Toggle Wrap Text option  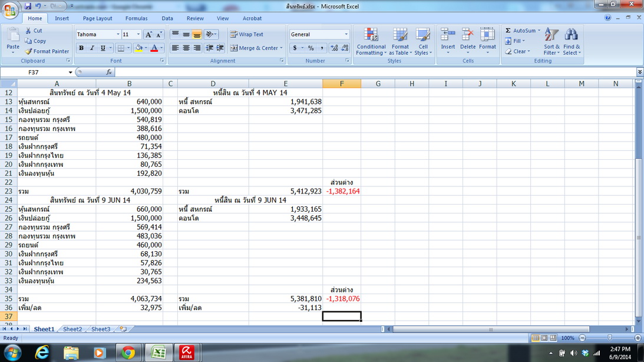(x=246, y=35)
